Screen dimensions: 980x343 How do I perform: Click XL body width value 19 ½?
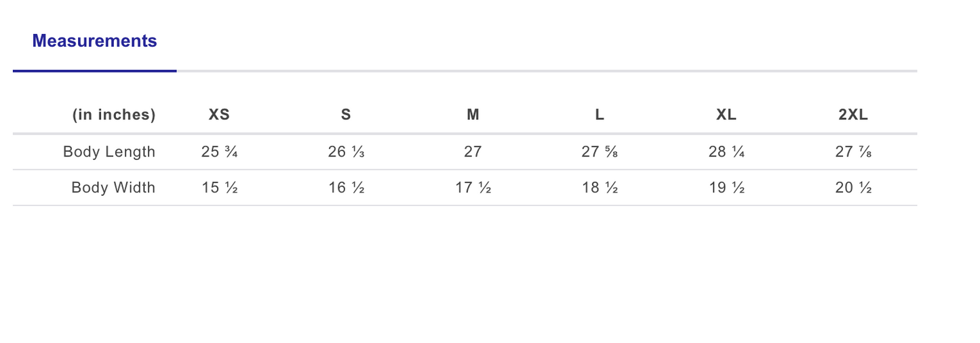[726, 188]
